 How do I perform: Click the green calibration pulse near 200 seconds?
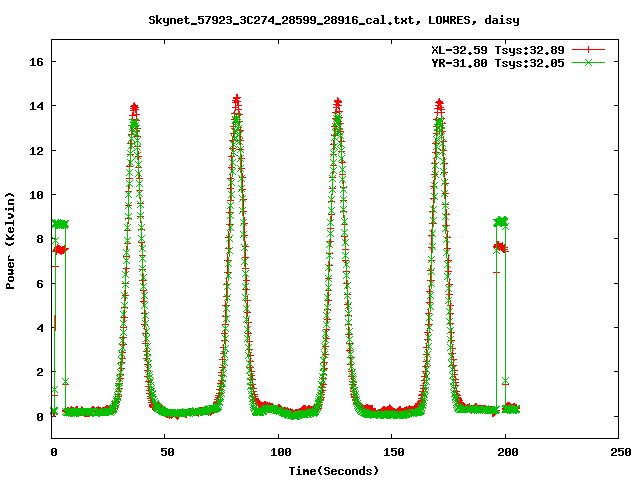click(501, 222)
